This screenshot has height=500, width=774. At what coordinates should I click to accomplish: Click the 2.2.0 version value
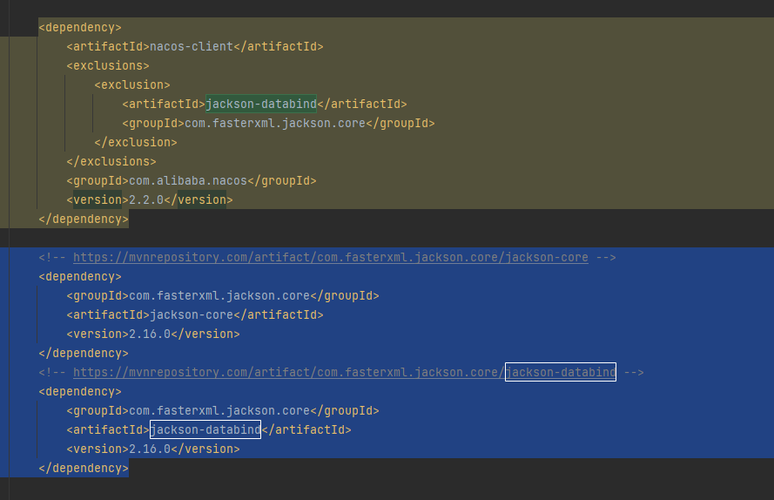(146, 200)
